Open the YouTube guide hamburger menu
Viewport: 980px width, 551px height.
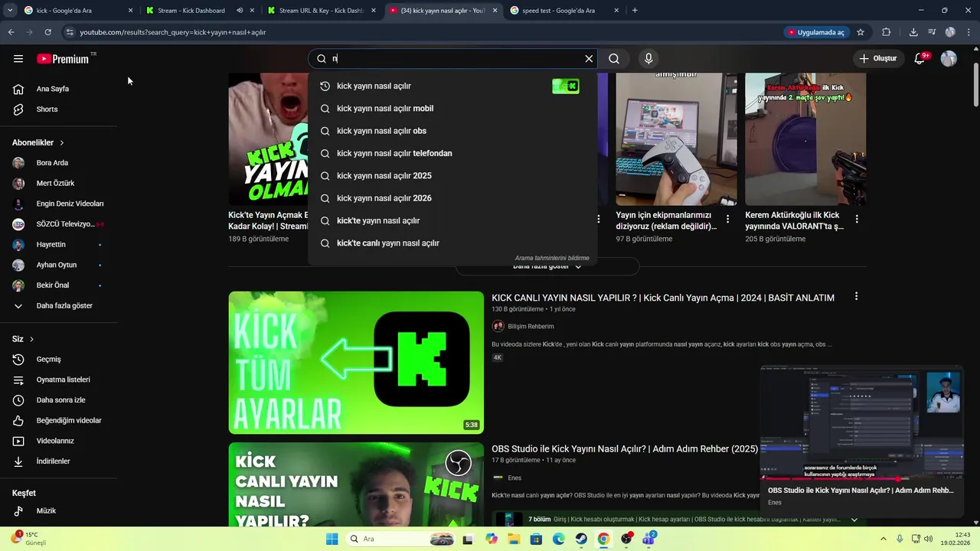pyautogui.click(x=18, y=59)
